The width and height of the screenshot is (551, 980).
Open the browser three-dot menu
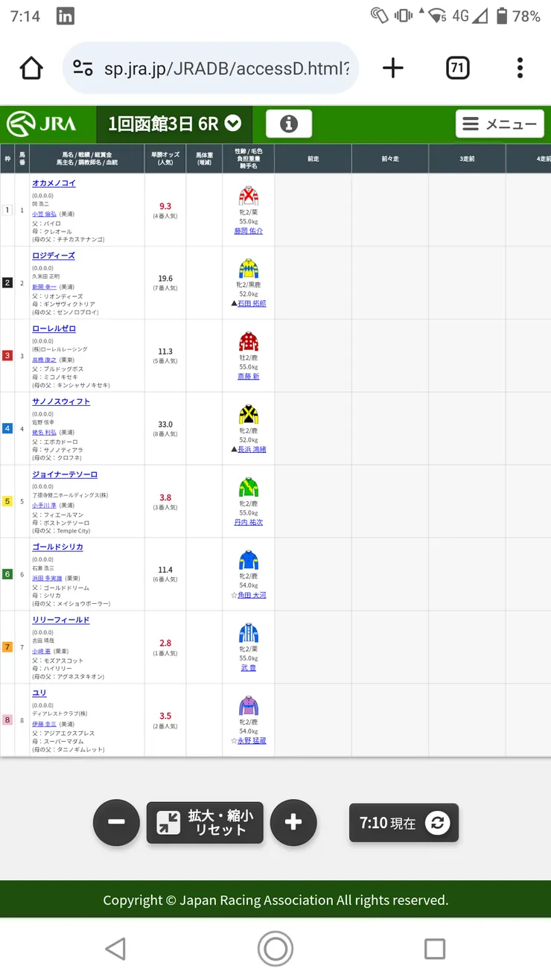click(520, 69)
